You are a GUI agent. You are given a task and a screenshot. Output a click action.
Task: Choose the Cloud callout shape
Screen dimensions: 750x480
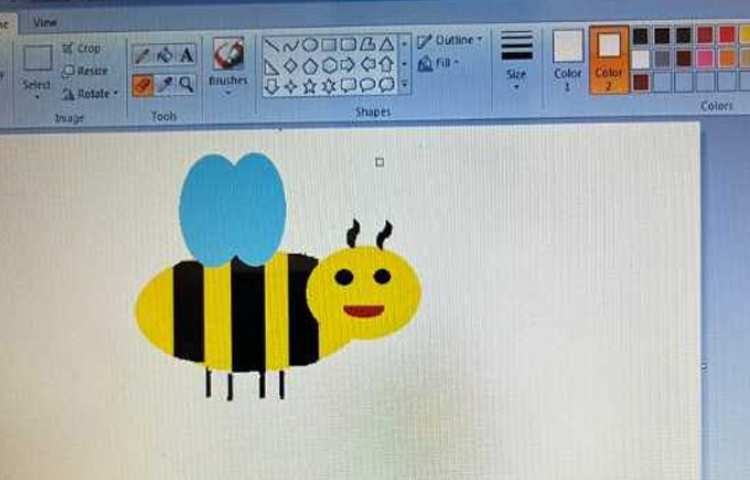point(386,84)
